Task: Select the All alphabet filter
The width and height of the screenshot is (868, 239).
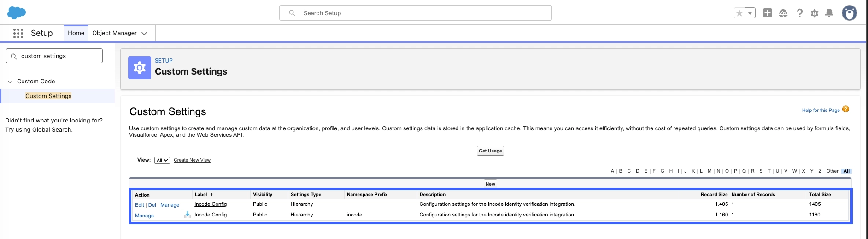Action: (x=846, y=171)
